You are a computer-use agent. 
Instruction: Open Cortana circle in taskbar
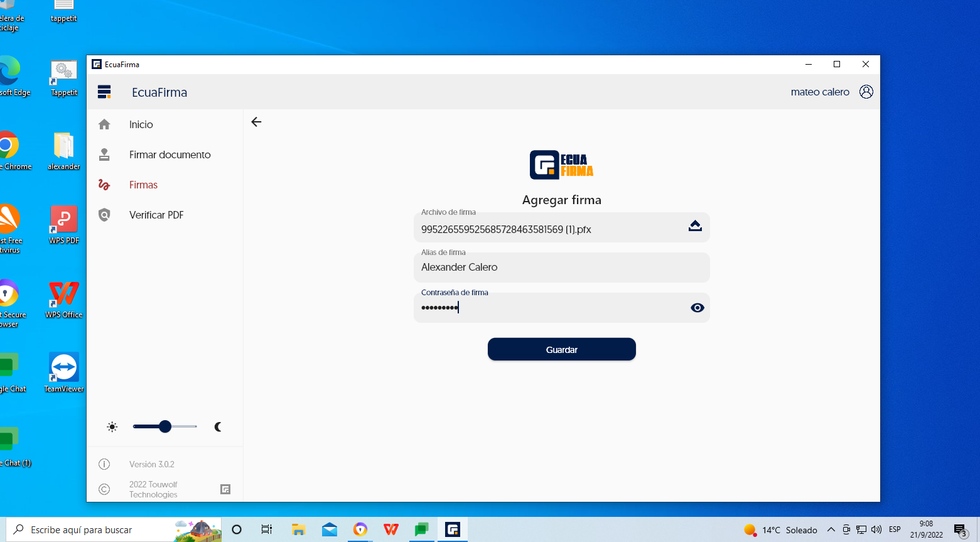(x=237, y=529)
